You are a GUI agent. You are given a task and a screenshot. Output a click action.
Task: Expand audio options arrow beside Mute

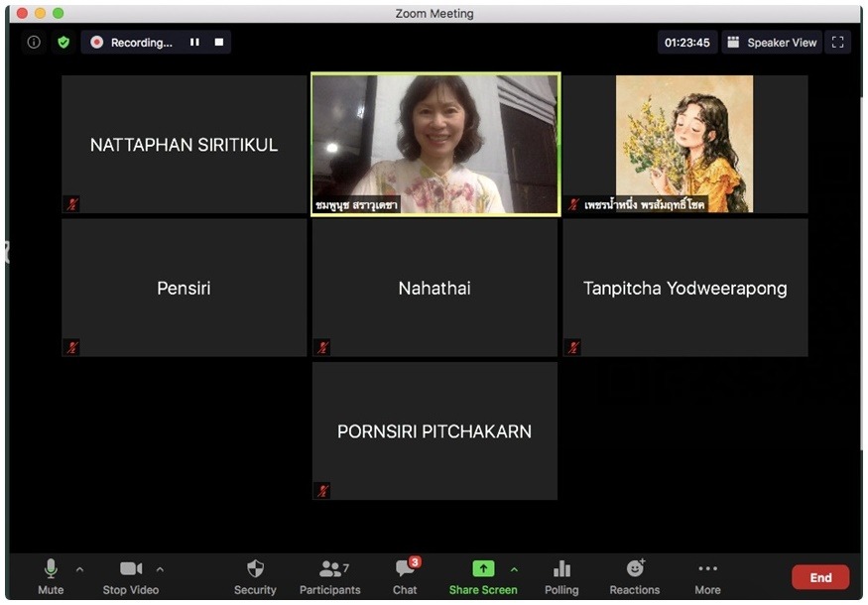pyautogui.click(x=80, y=569)
